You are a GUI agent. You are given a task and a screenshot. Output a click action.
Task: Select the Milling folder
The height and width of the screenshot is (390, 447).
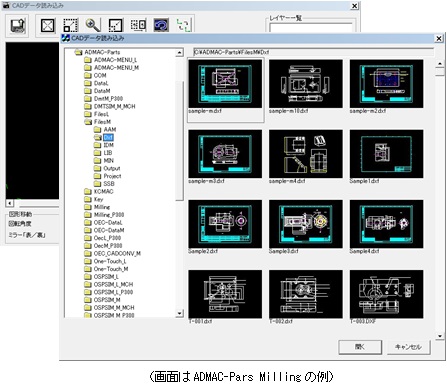pyautogui.click(x=102, y=207)
